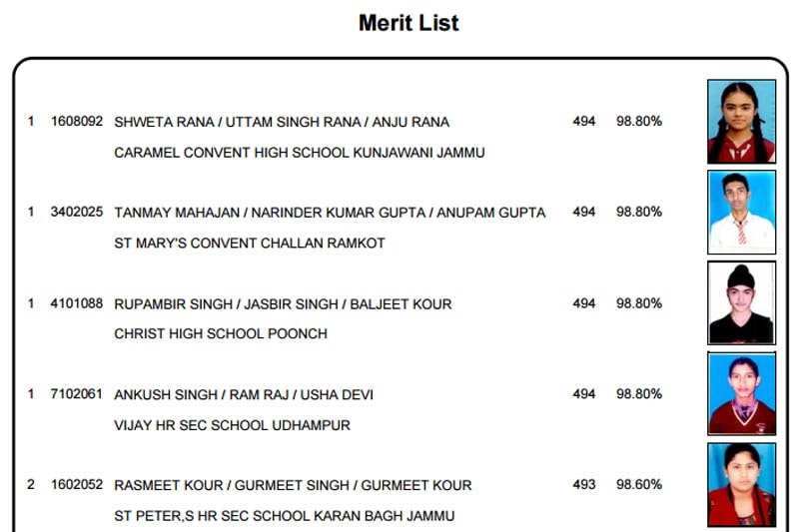Select photo beside roll number 1602052
799x532 pixels.
[x=741, y=485]
